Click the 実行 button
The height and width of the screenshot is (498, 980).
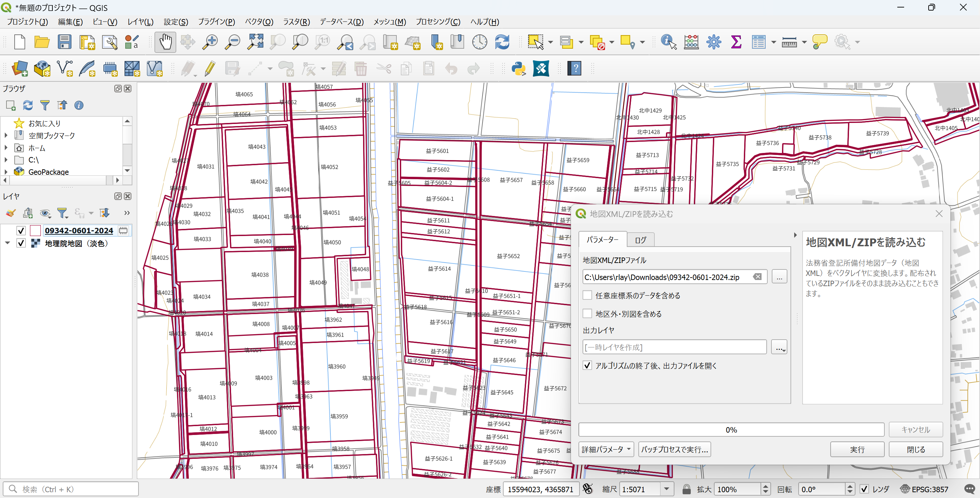coord(857,449)
